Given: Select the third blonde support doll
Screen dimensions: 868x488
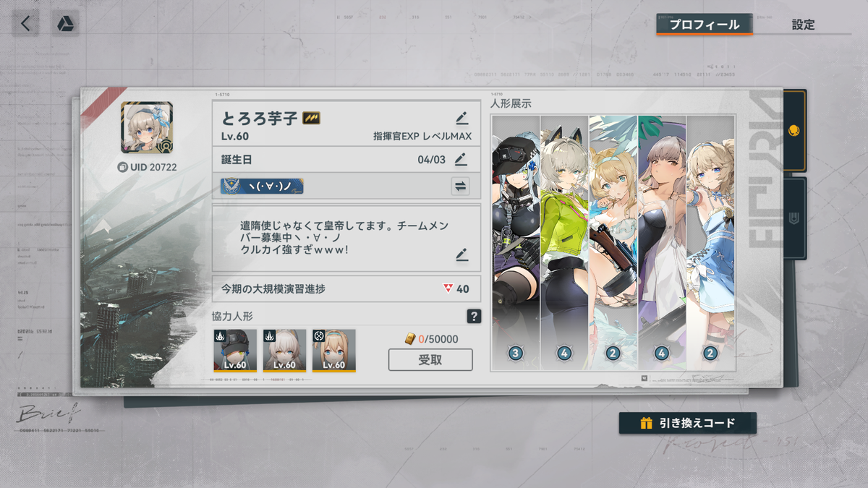Looking at the screenshot, I should (334, 351).
